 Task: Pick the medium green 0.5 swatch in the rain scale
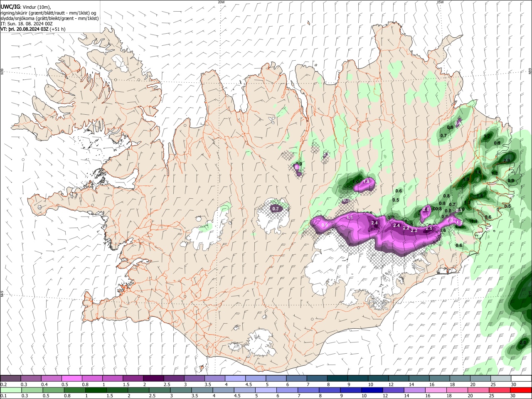coord(53,390)
